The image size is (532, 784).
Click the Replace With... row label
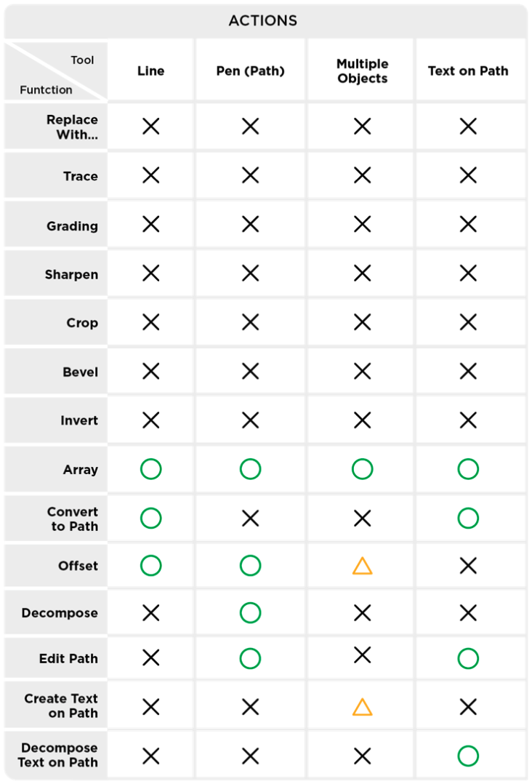pos(72,127)
